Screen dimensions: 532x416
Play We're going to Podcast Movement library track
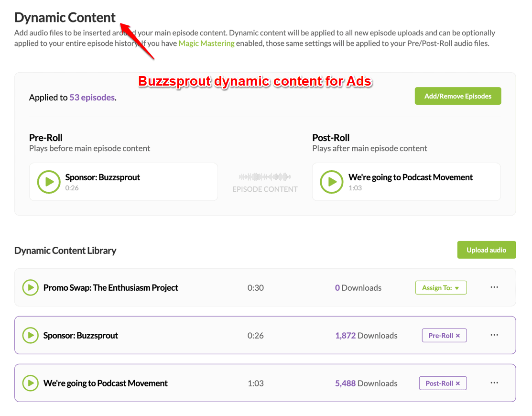point(30,383)
